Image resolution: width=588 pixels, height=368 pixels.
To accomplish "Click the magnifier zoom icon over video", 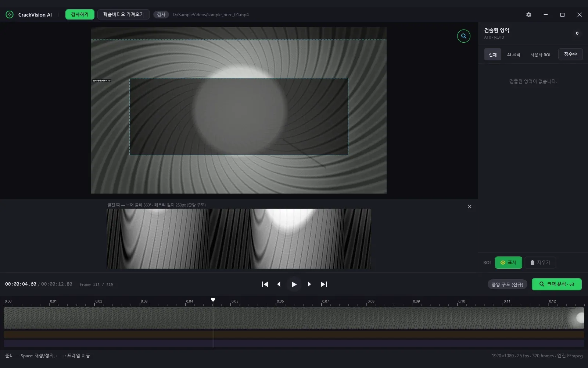I will [x=463, y=36].
